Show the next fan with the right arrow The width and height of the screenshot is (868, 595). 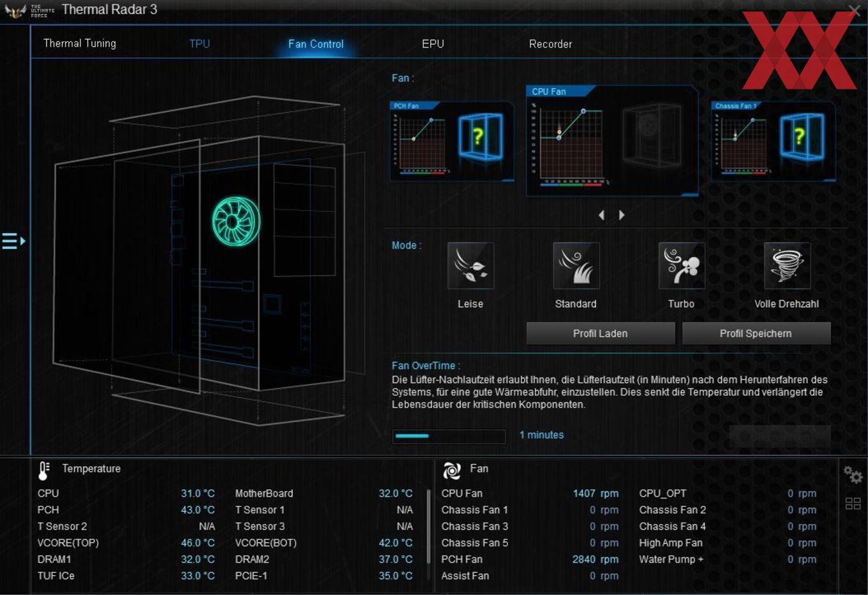[622, 215]
